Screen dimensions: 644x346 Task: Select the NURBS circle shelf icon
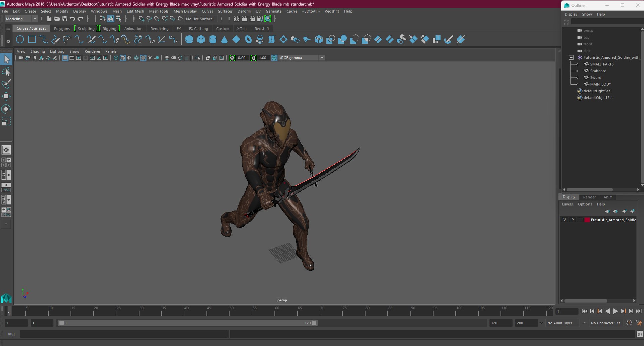click(x=20, y=40)
